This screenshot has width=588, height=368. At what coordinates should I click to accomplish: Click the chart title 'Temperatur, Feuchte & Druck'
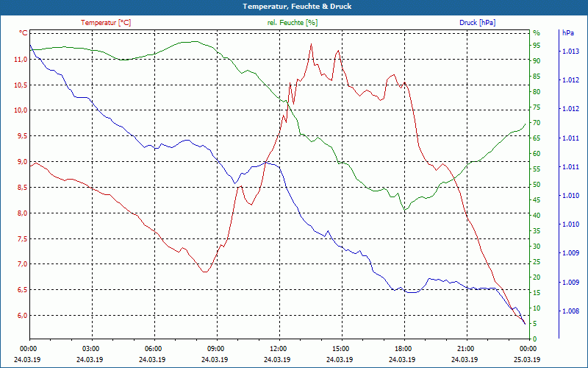point(297,7)
